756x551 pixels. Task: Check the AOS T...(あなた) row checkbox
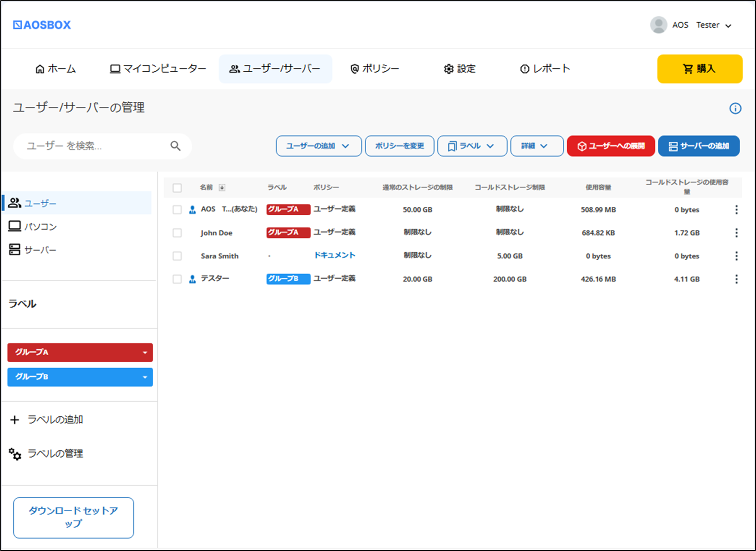(177, 210)
